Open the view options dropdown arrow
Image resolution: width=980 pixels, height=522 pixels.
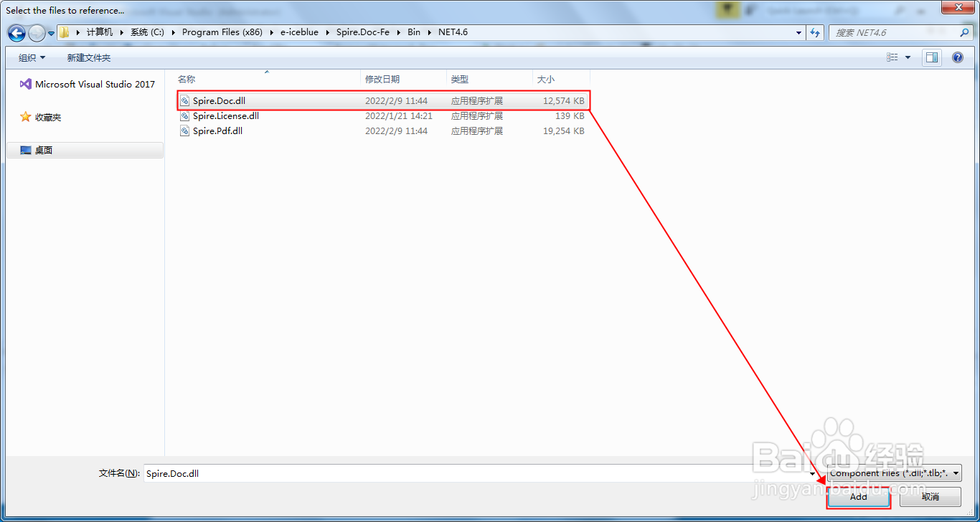(x=908, y=57)
